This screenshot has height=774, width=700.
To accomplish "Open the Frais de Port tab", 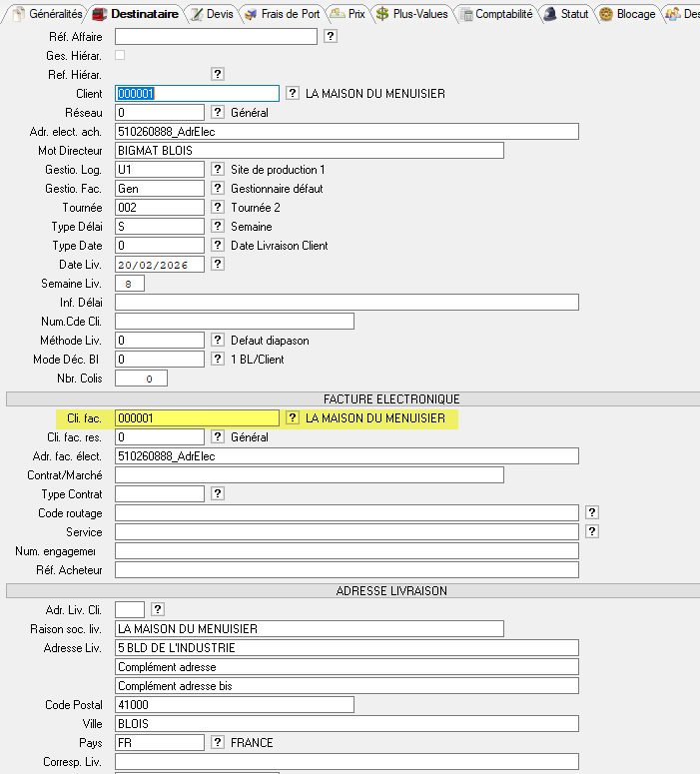I will [283, 14].
